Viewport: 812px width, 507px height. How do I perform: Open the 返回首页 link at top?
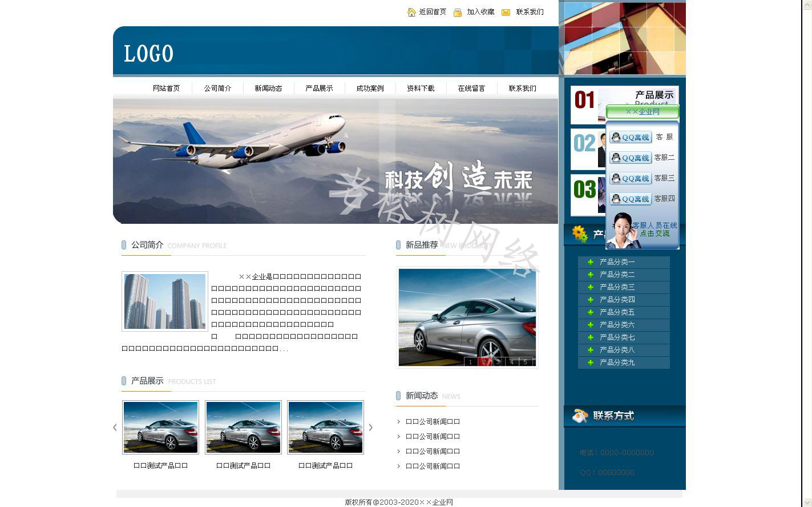click(433, 12)
